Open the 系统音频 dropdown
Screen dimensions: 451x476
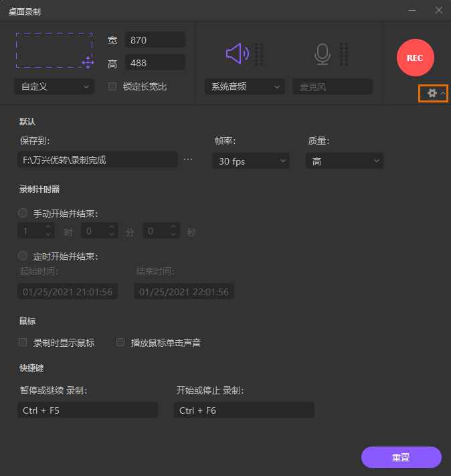pyautogui.click(x=245, y=86)
